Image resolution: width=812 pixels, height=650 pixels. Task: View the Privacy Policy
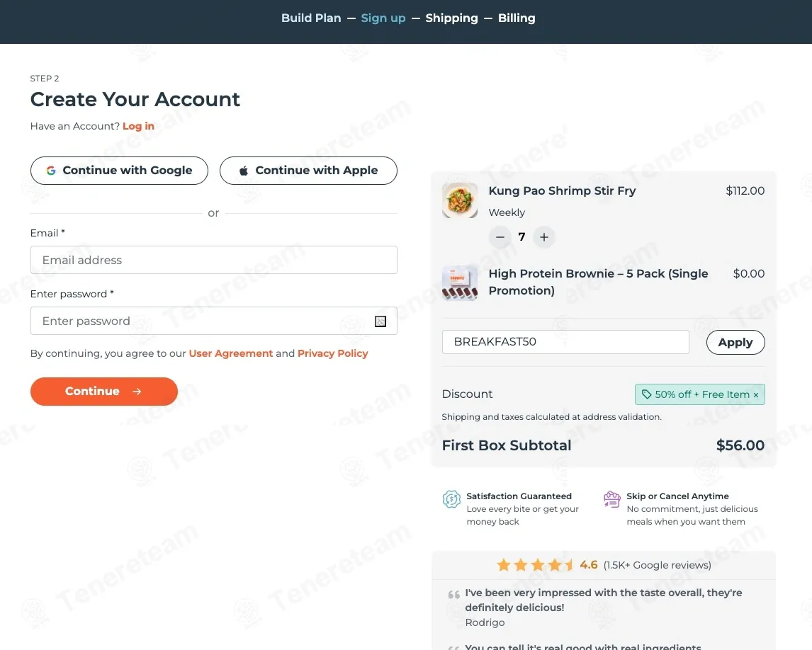click(x=332, y=353)
